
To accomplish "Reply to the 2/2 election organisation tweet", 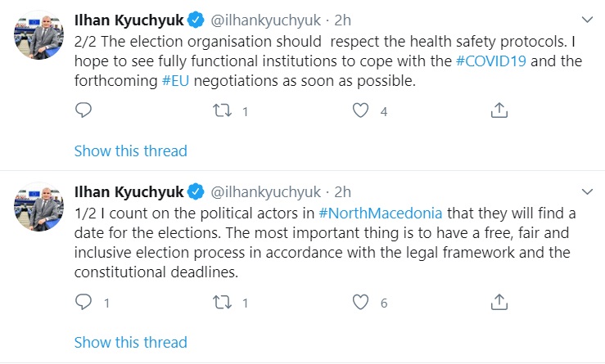I will [x=84, y=110].
